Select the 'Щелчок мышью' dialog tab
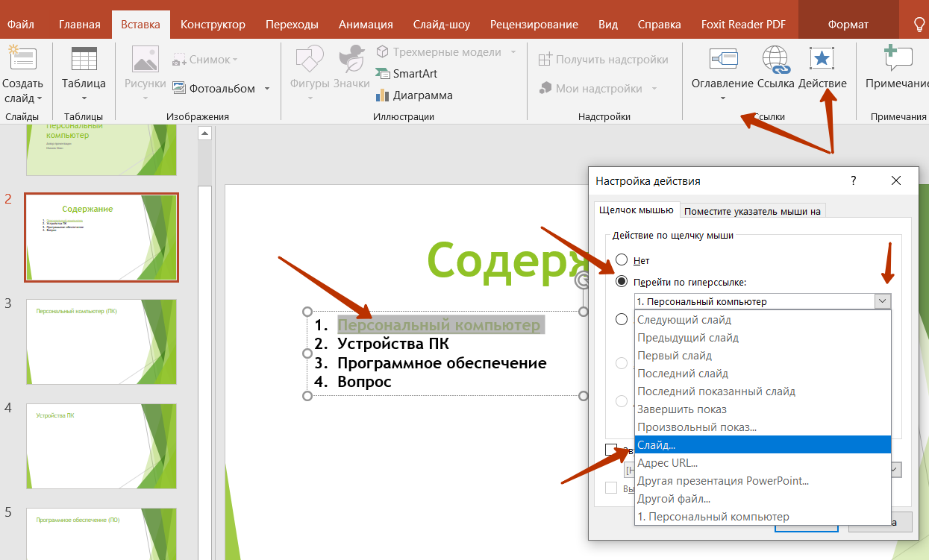Viewport: 929px width, 560px height. pos(636,210)
